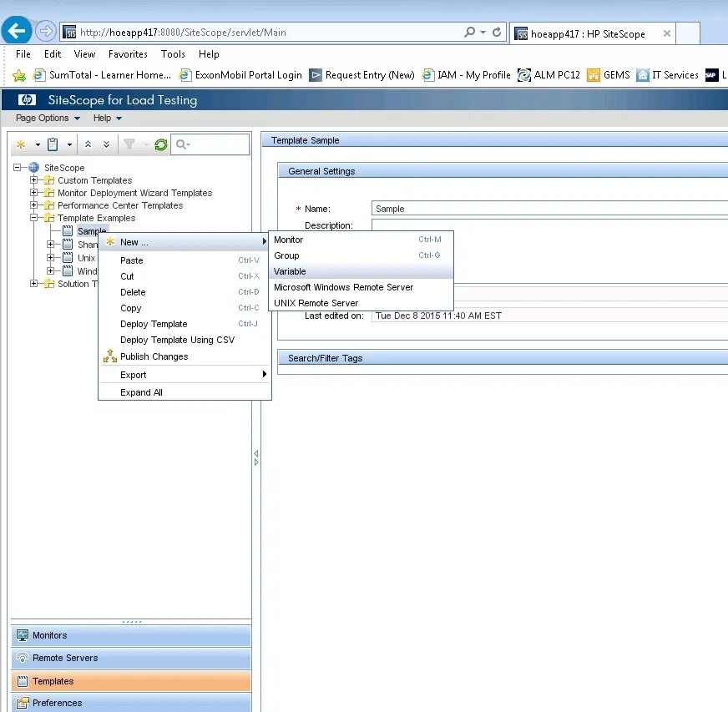Click the browser Back arrow button
The height and width of the screenshot is (712, 728).
(17, 31)
